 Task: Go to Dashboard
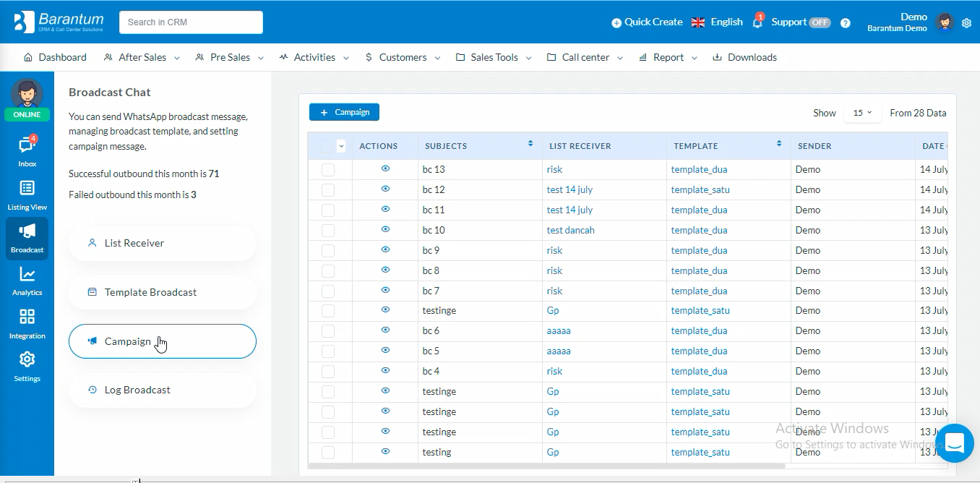point(55,57)
